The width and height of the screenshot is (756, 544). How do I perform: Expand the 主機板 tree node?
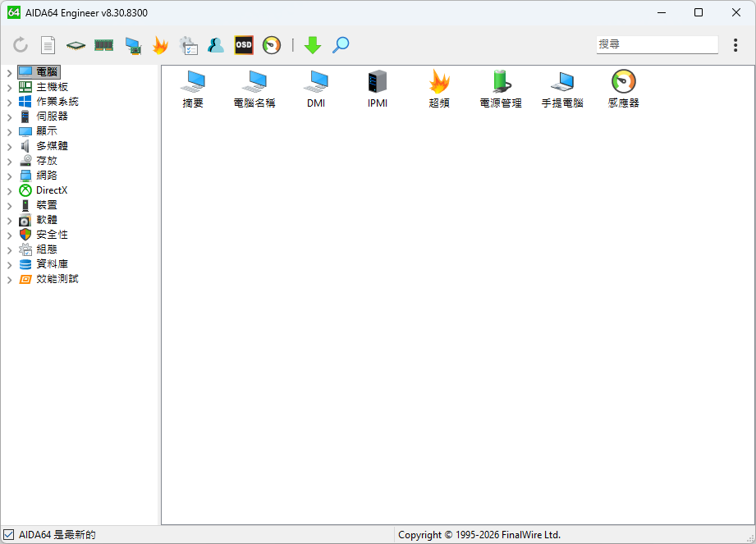click(9, 87)
